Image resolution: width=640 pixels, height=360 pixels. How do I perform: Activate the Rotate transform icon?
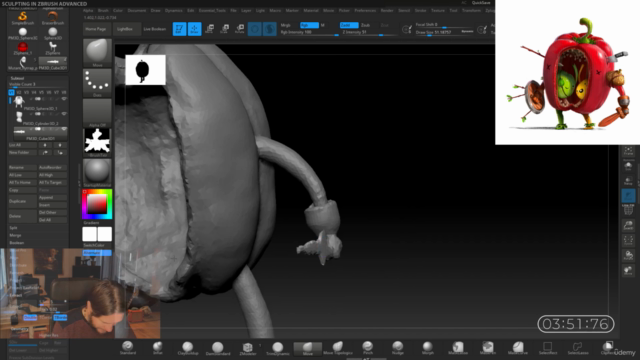click(x=240, y=29)
